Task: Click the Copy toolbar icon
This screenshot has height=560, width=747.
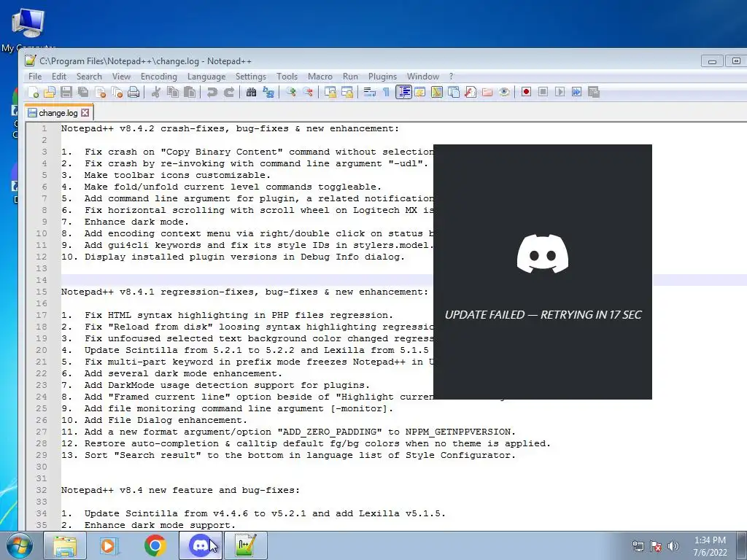Action: point(172,92)
